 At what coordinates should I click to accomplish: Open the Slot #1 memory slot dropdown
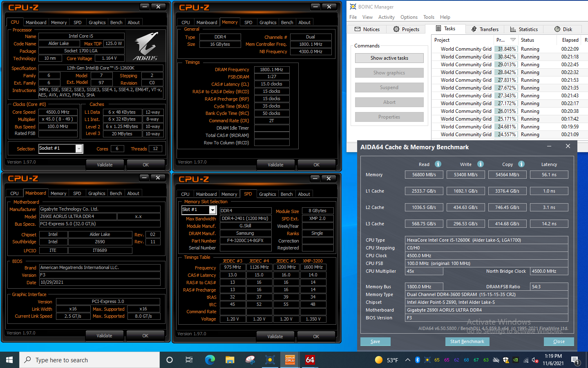(x=212, y=210)
